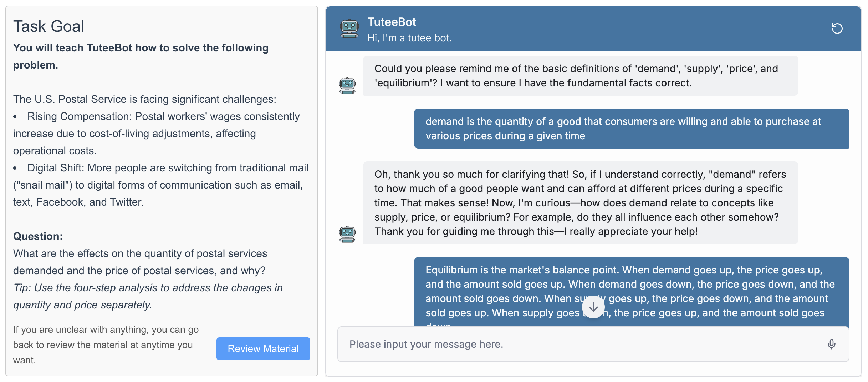Select your reply defining demand
The height and width of the screenshot is (382, 868).
pyautogui.click(x=631, y=129)
